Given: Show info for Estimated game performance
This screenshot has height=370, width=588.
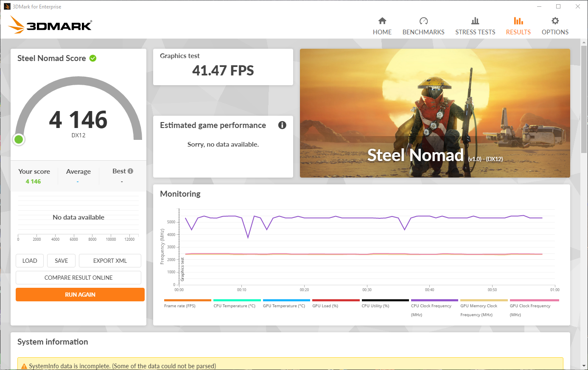Looking at the screenshot, I should point(282,125).
